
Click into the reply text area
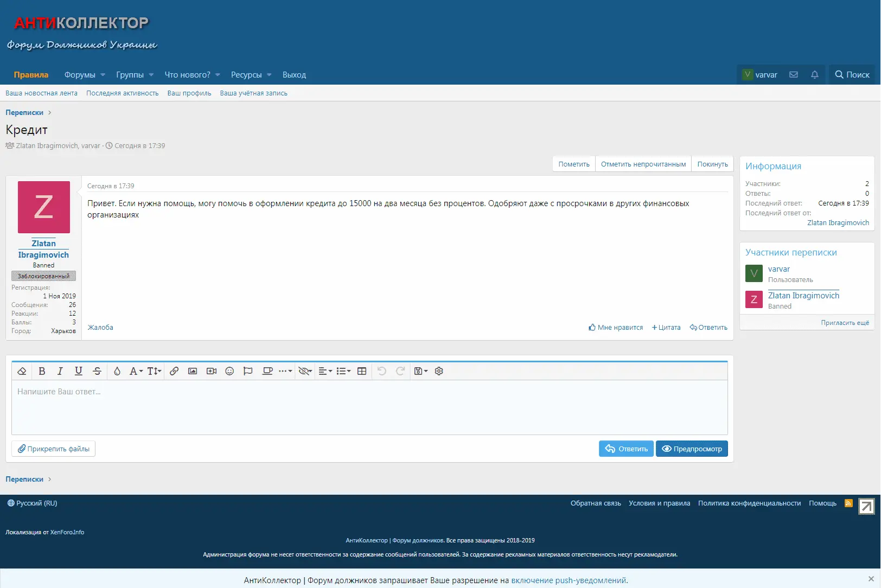(x=369, y=407)
